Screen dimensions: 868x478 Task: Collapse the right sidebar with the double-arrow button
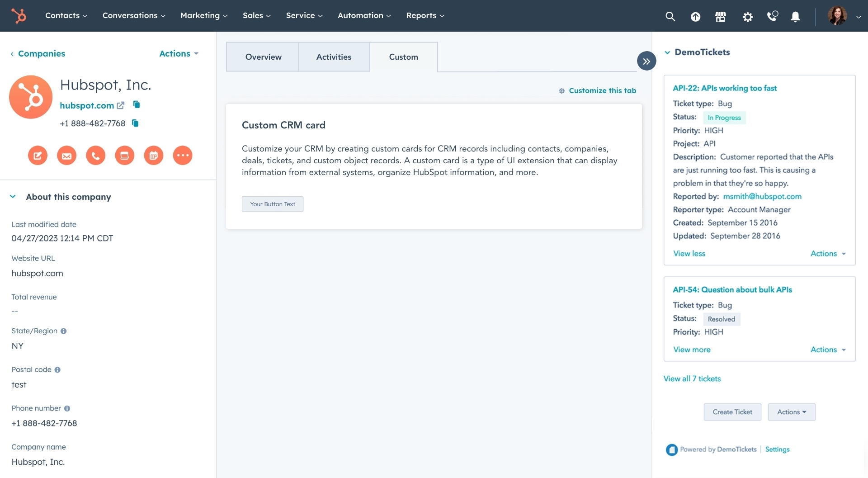coord(646,61)
